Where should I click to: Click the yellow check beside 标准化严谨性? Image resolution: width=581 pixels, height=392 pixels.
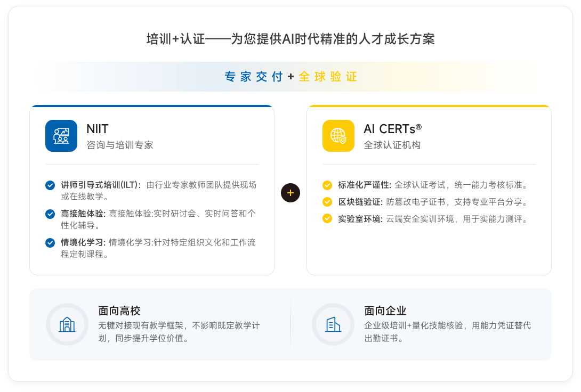tap(327, 185)
